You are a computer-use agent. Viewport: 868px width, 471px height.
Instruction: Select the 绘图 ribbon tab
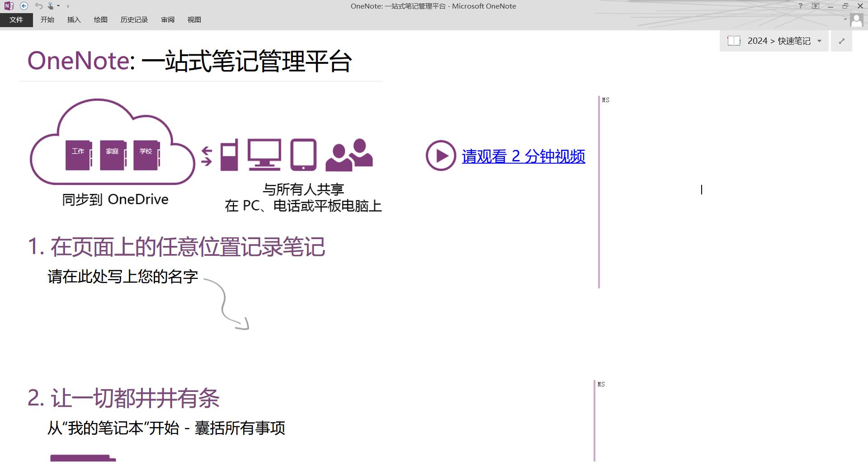pyautogui.click(x=100, y=20)
